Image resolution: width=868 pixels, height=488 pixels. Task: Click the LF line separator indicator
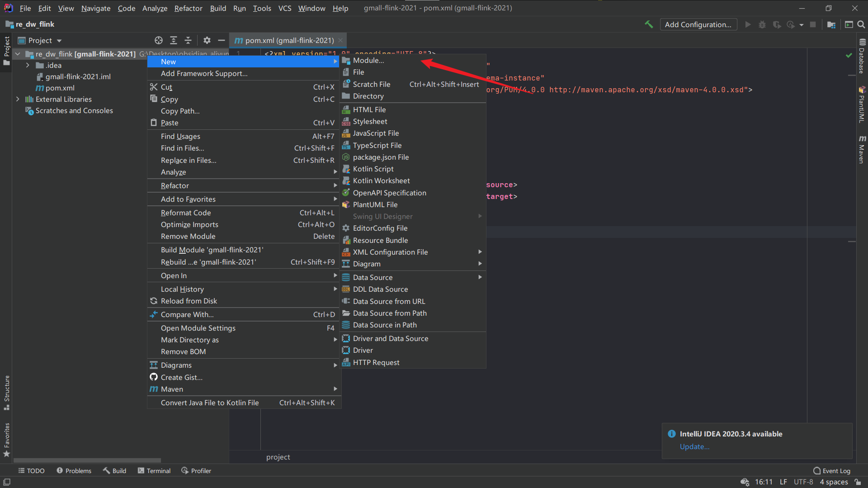tap(783, 482)
